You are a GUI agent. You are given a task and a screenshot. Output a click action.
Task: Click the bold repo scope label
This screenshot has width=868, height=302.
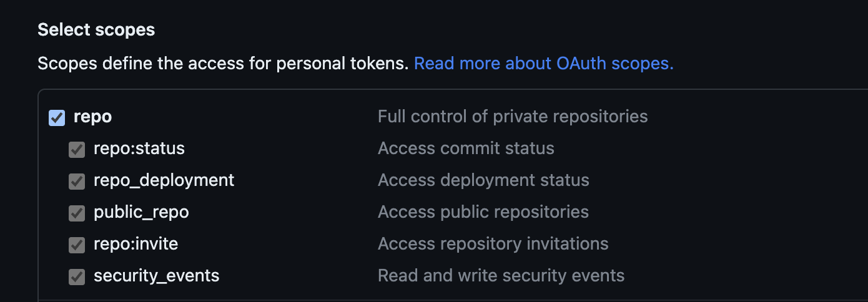point(93,117)
